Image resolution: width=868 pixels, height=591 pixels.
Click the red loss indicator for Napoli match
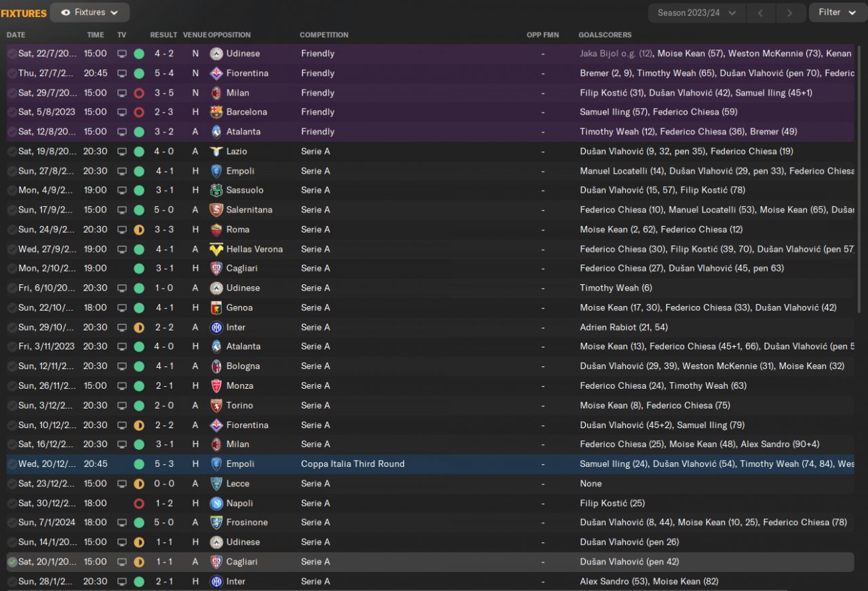click(139, 503)
